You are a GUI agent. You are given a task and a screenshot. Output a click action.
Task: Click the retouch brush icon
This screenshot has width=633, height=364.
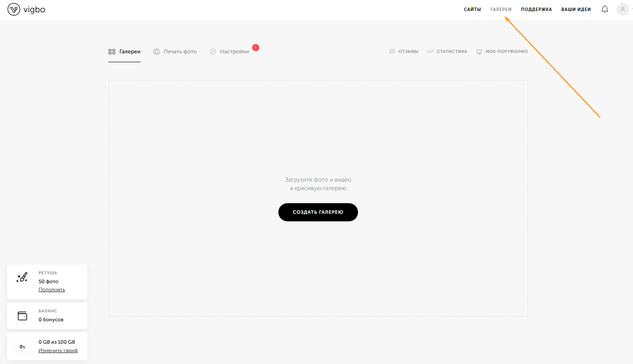(x=22, y=278)
